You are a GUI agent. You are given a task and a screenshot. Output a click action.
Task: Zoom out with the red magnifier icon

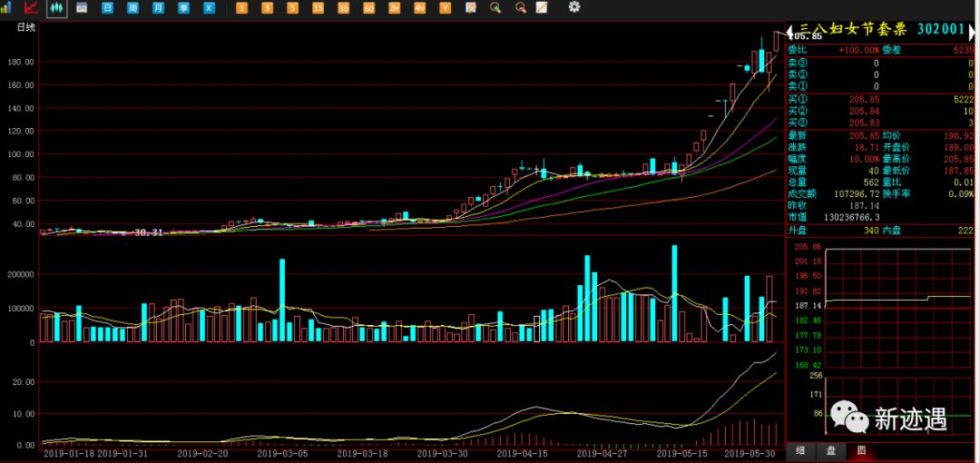(520, 7)
